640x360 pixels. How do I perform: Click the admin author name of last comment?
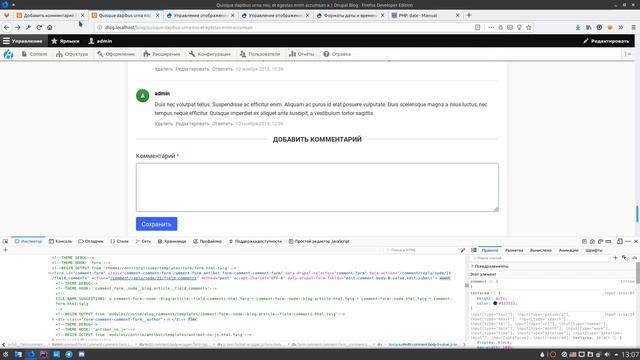(162, 93)
